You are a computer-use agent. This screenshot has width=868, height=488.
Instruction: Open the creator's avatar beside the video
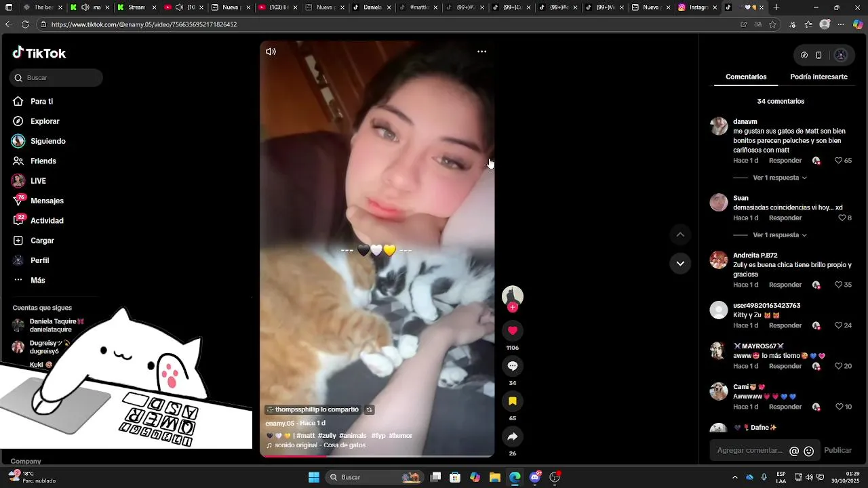click(x=513, y=296)
